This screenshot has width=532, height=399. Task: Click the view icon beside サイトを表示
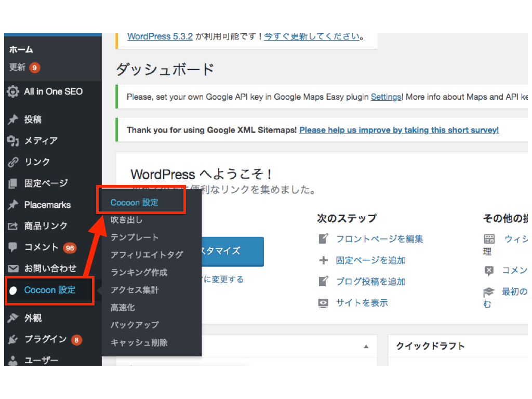pyautogui.click(x=323, y=303)
